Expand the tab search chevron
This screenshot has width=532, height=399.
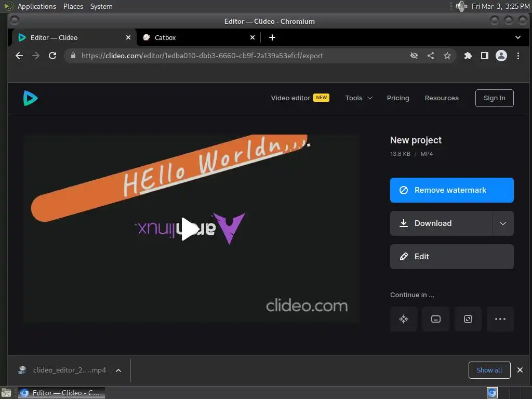[x=518, y=37]
